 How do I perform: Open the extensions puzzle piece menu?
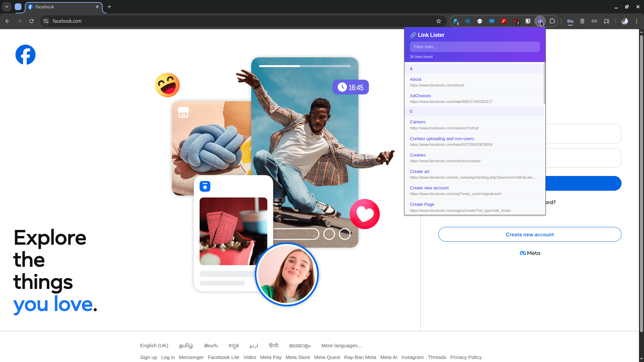click(552, 21)
